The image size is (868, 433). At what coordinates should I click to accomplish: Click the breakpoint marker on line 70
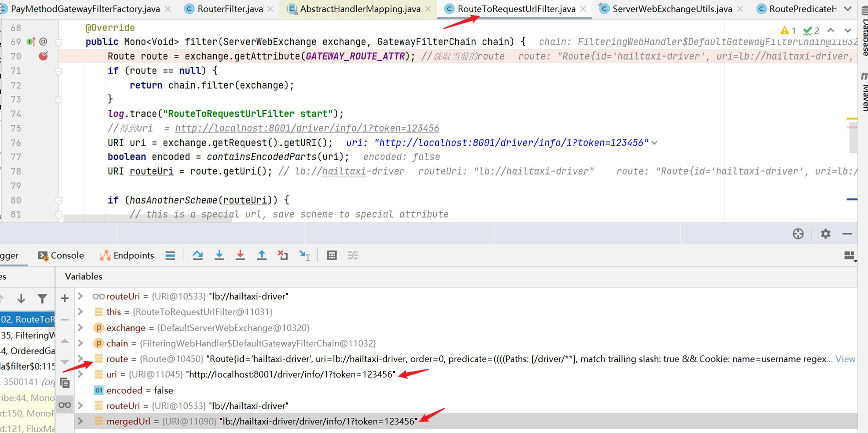click(44, 56)
